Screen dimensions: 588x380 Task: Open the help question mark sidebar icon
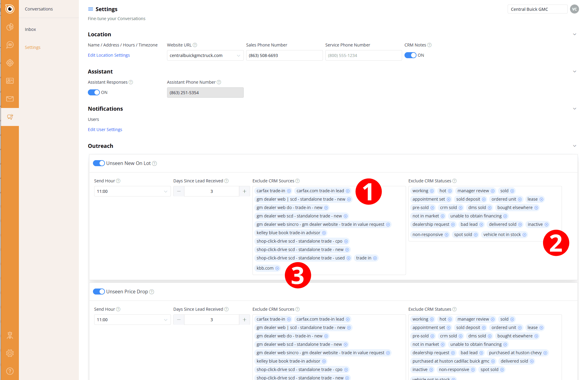(10, 371)
